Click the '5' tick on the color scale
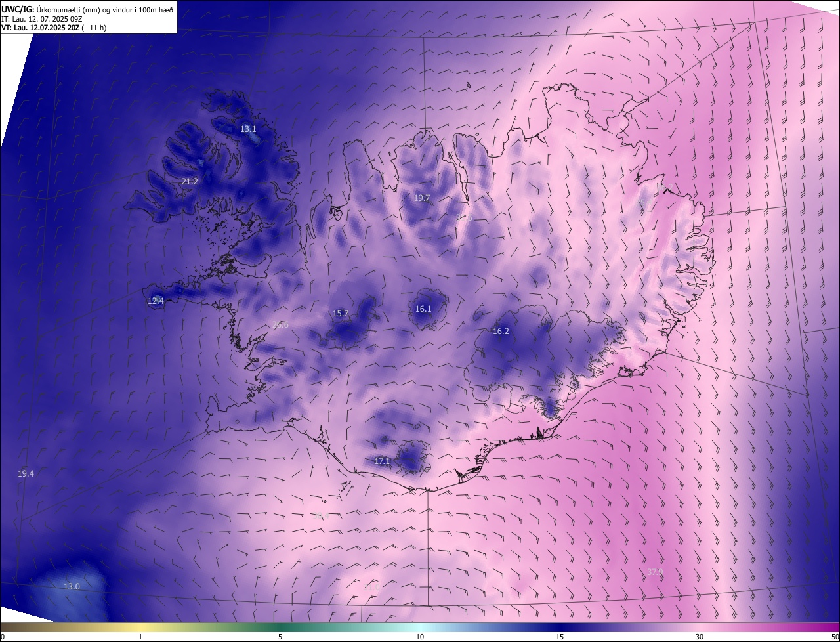This screenshot has width=840, height=642. coord(280,637)
